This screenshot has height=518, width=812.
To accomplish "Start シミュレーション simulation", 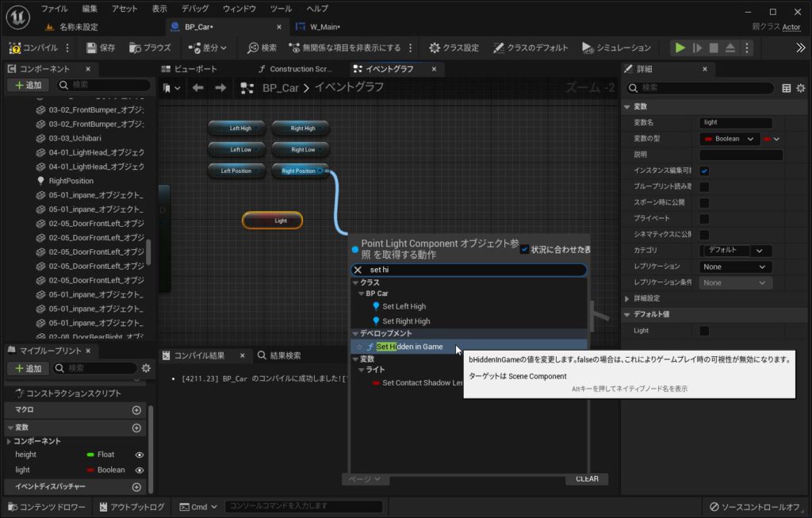I will click(616, 48).
